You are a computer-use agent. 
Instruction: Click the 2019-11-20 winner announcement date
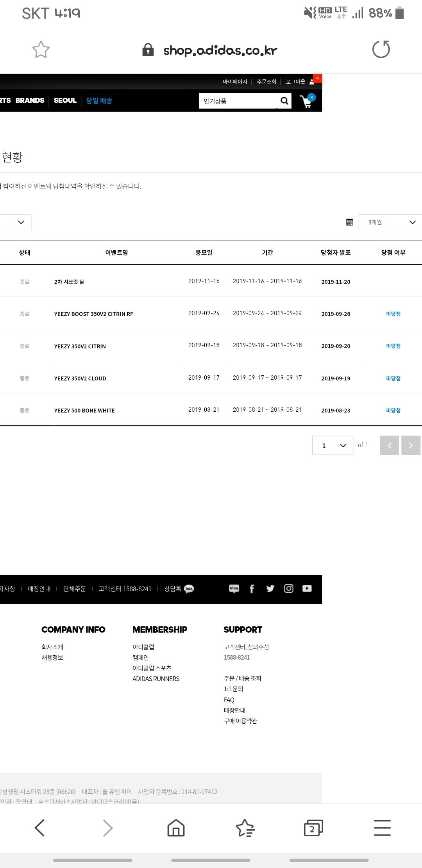[336, 282]
